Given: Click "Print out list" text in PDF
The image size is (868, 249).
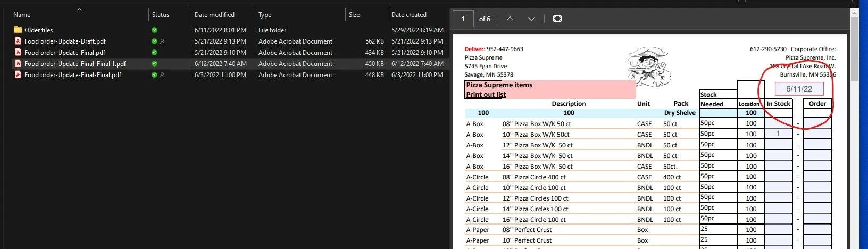Looking at the screenshot, I should point(486,95).
